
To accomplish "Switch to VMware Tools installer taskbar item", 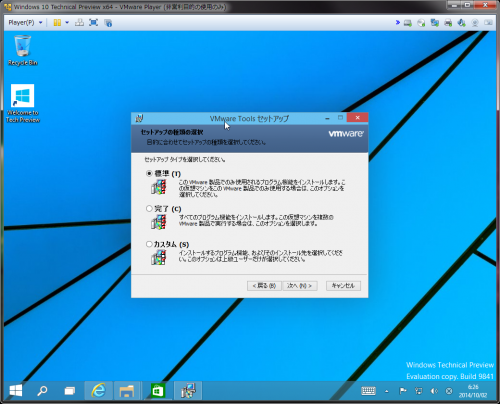I will (188, 390).
